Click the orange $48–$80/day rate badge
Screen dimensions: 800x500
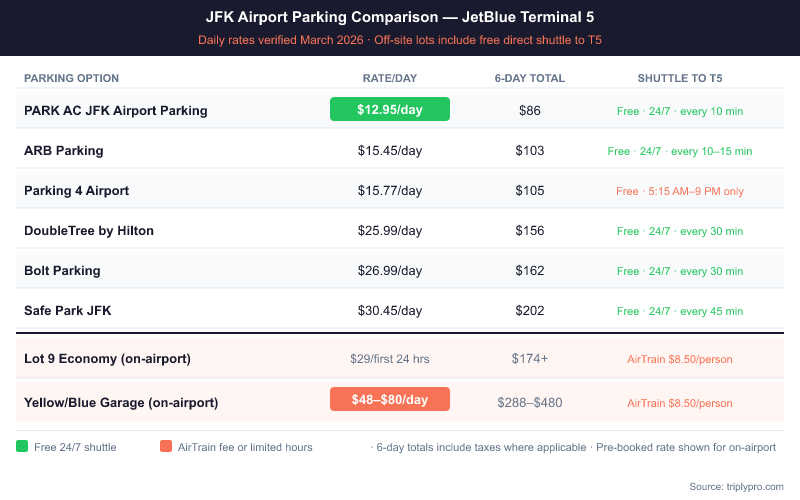[x=390, y=400]
